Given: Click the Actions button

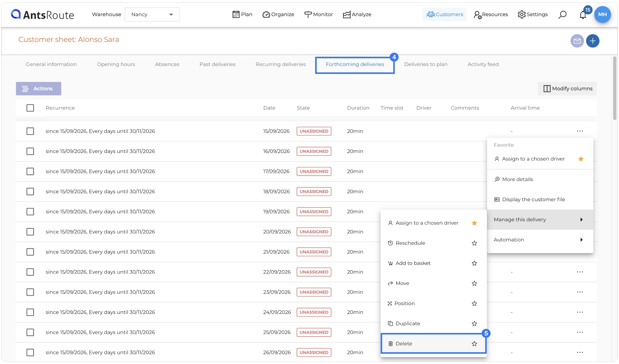Looking at the screenshot, I should 39,89.
